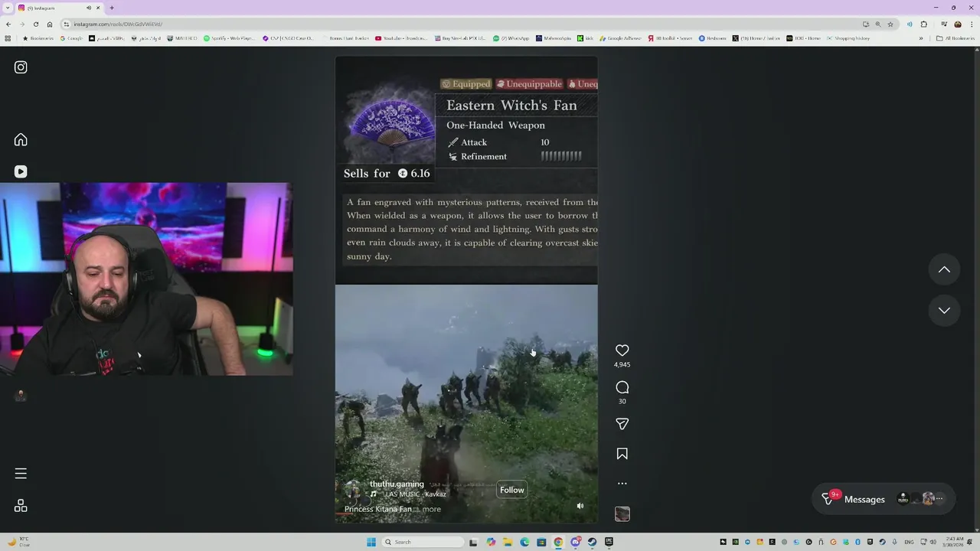Share the reel with the paper plane icon
Viewport: 980px width, 551px height.
622,424
